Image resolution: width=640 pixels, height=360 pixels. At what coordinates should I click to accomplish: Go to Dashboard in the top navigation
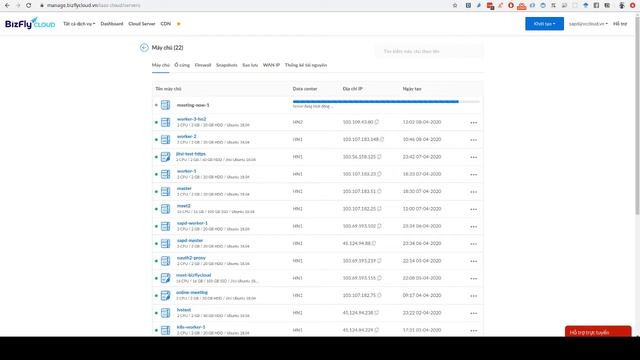click(112, 24)
